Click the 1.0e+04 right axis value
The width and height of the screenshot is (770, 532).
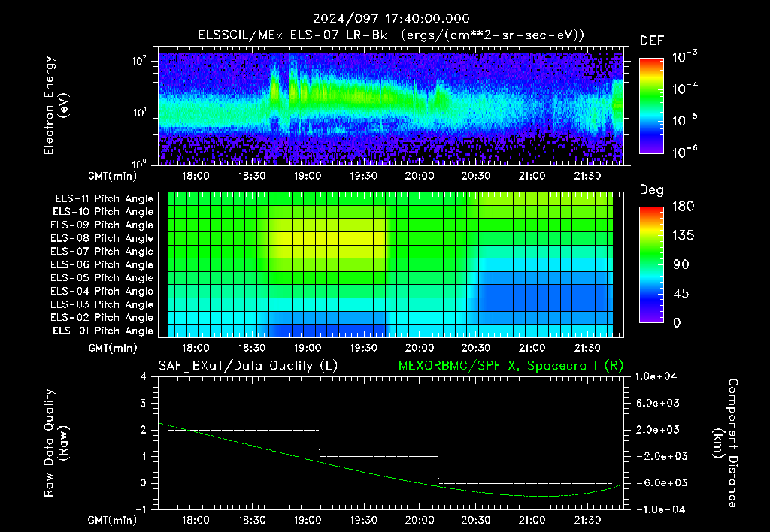[656, 376]
